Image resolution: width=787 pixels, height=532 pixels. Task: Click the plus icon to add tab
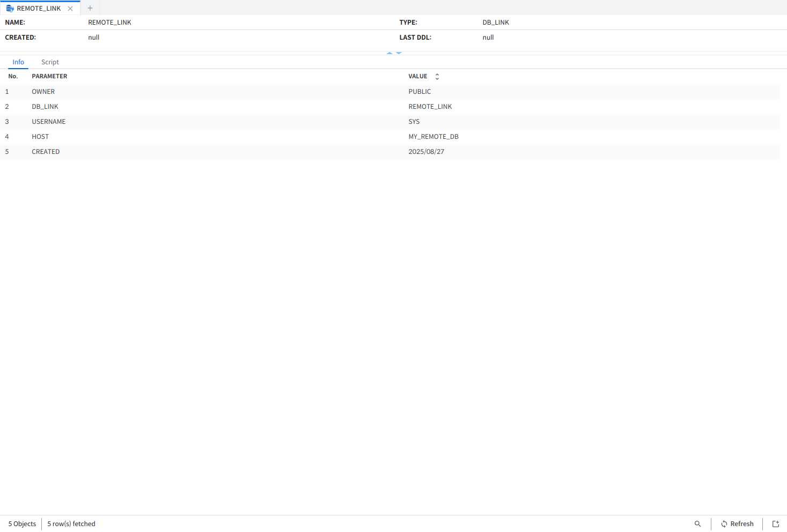(90, 8)
